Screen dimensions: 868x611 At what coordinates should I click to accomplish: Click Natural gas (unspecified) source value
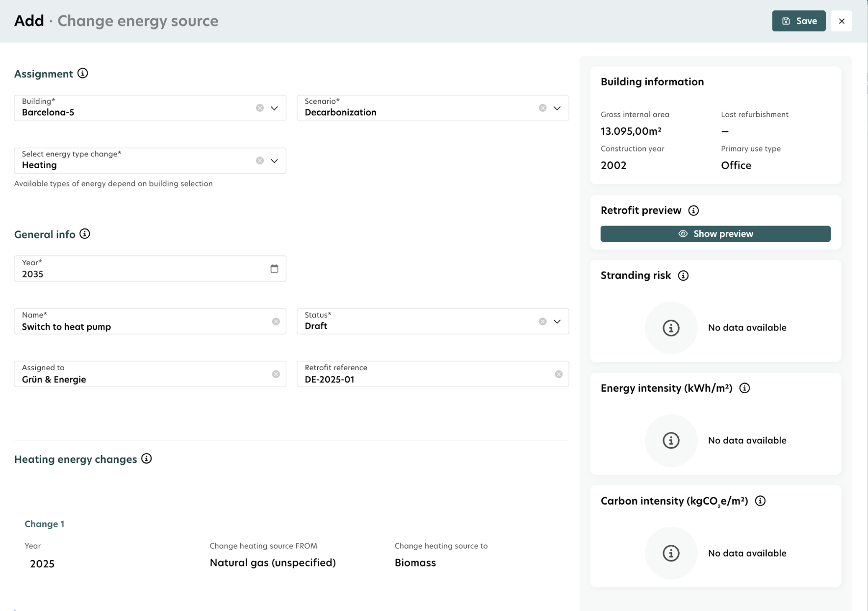(x=273, y=563)
